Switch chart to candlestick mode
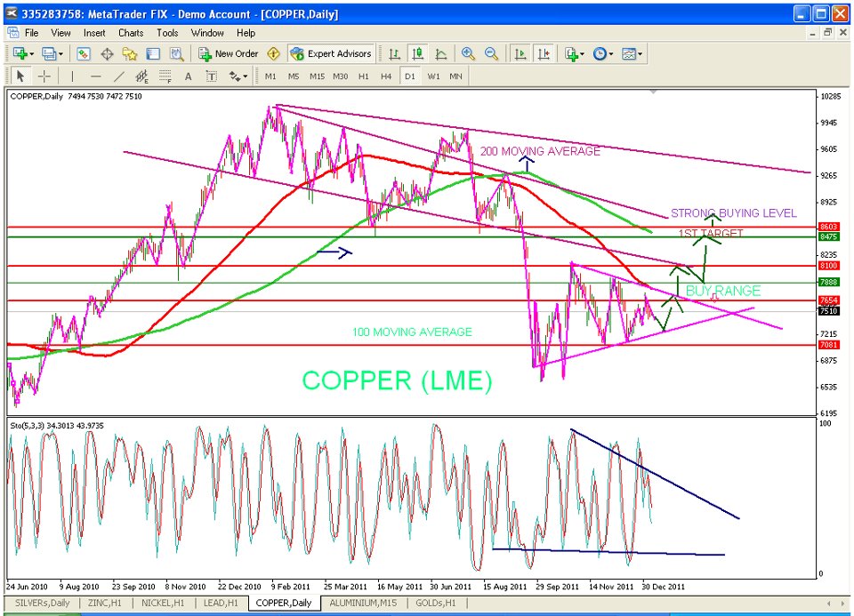Viewport: 854px width, 616px height. (417, 54)
